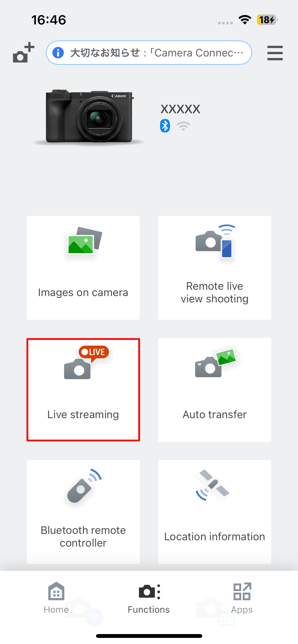The image size is (298, 644).
Task: Tap the Bluetooth connection status icon
Action: pyautogui.click(x=165, y=126)
